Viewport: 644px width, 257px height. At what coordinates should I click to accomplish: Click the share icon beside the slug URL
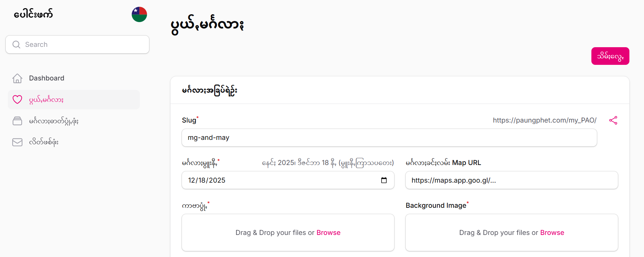tap(613, 121)
